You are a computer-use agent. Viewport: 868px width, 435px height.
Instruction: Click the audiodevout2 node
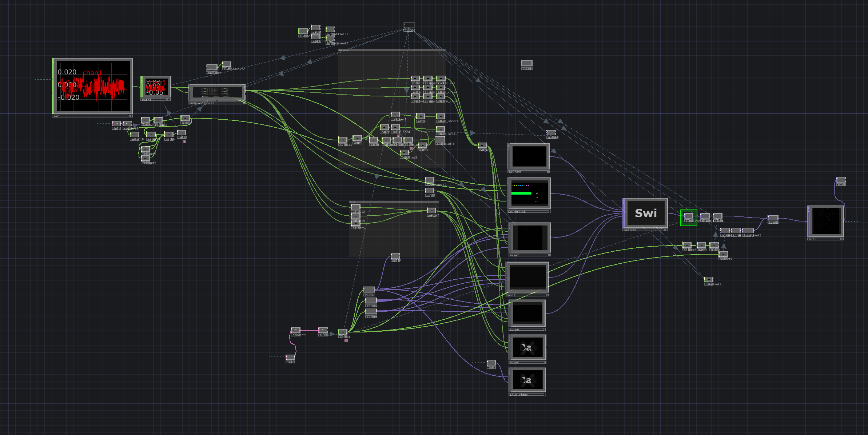click(x=227, y=64)
